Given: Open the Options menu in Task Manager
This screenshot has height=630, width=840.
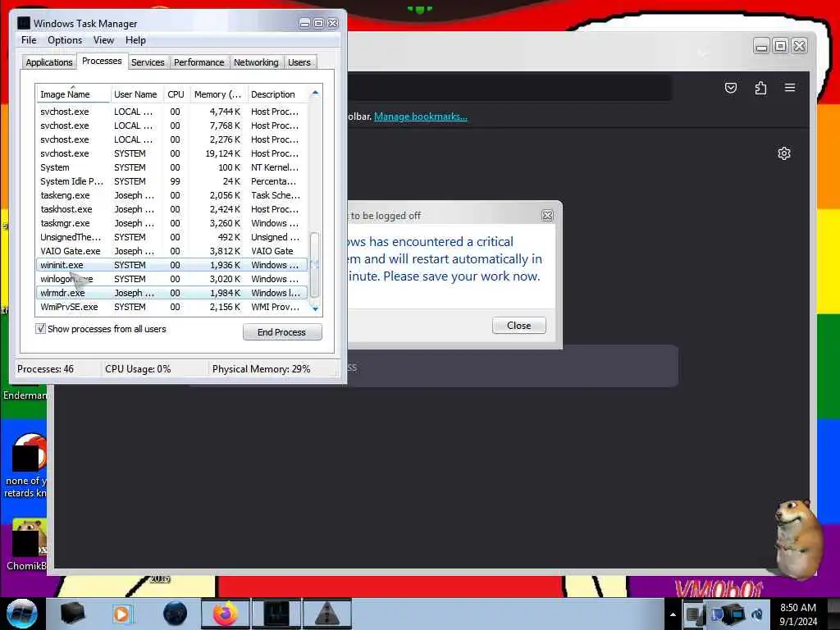Looking at the screenshot, I should coord(65,40).
